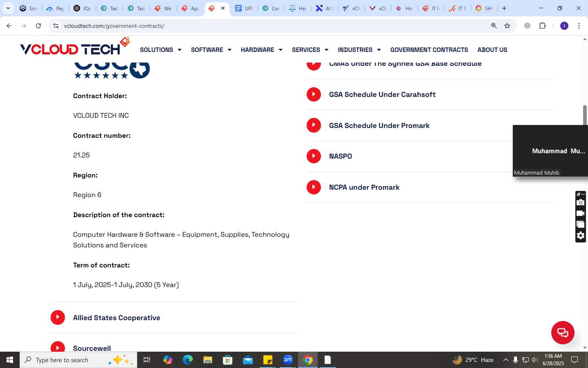Open the red chat bubble widget

tap(563, 332)
